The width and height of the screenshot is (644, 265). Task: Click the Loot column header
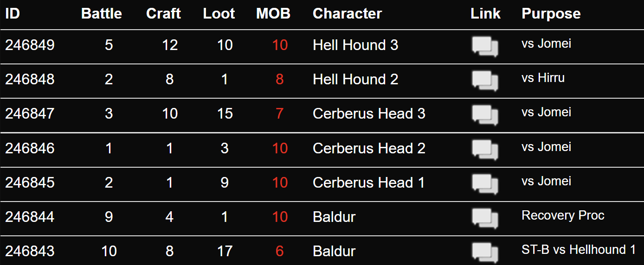[219, 14]
